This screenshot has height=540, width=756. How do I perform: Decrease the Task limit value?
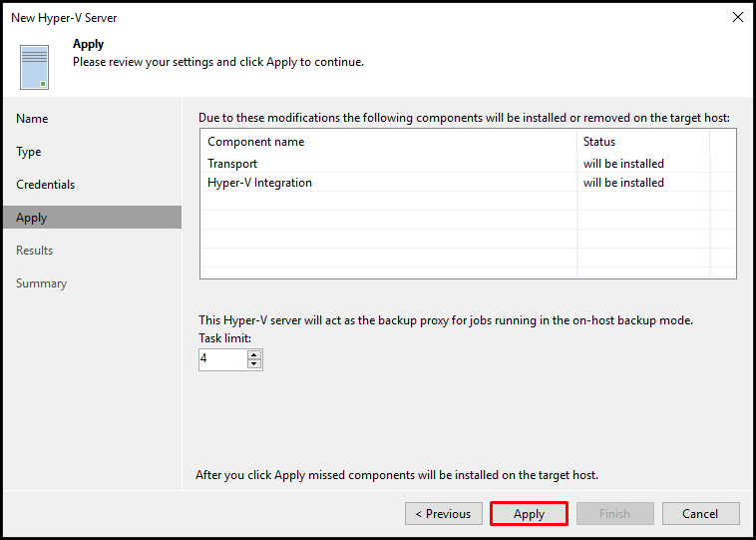pyautogui.click(x=254, y=364)
